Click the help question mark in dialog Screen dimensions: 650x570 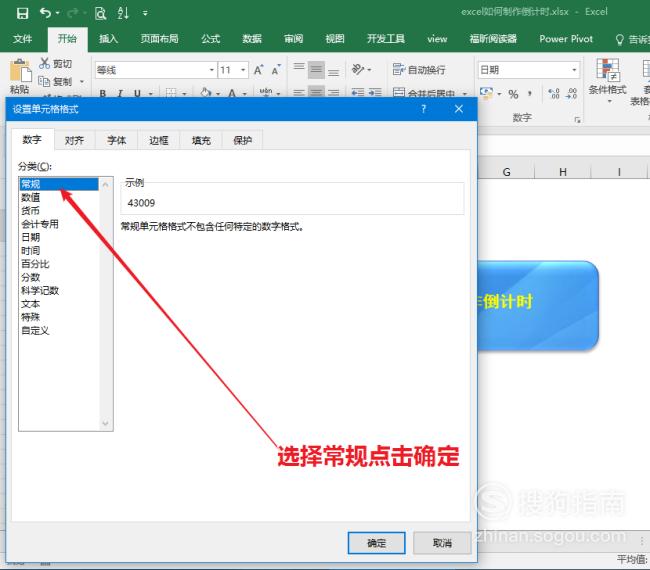click(x=423, y=109)
